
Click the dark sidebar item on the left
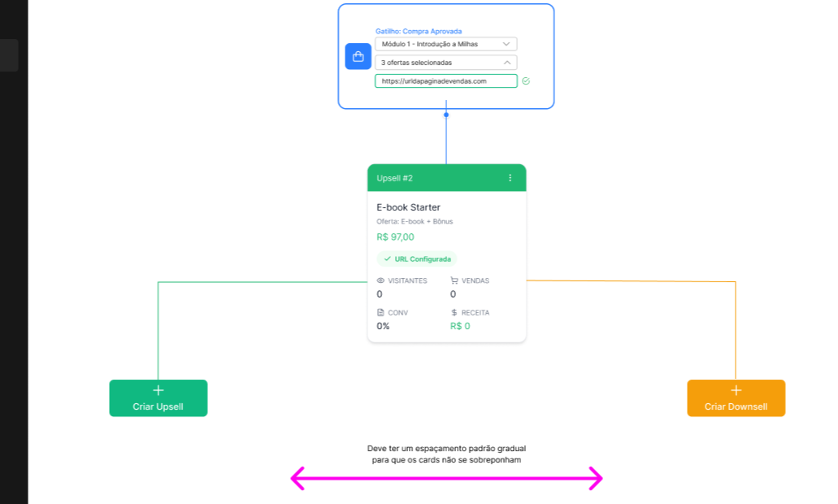coord(9,55)
